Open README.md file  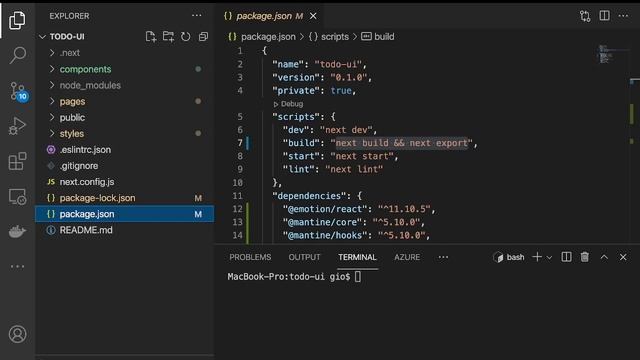pyautogui.click(x=124, y=230)
